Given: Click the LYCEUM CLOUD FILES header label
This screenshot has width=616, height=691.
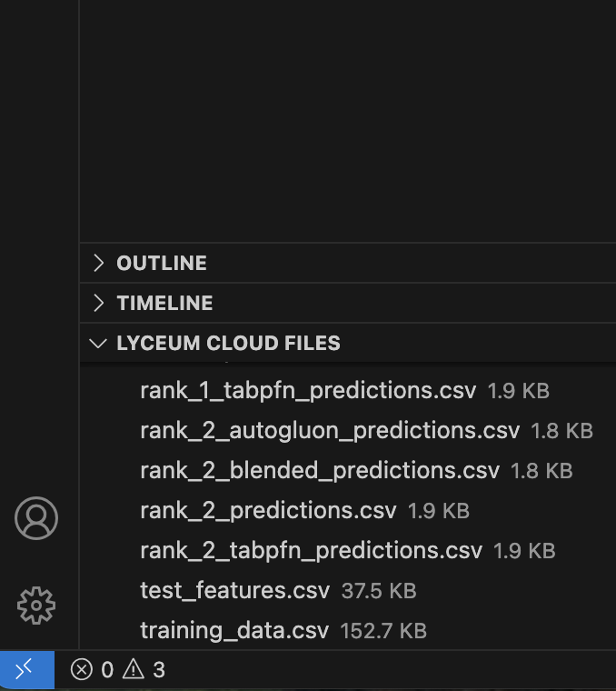Looking at the screenshot, I should point(228,343).
